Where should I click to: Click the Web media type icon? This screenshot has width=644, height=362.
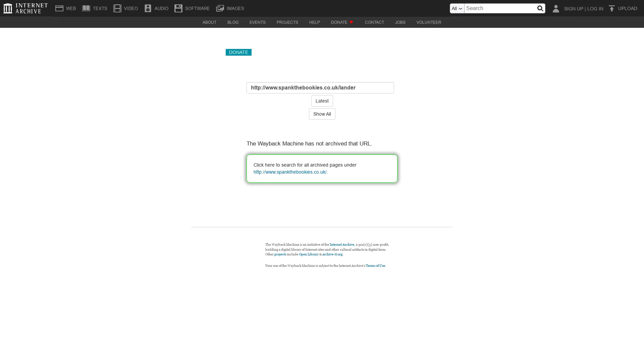(59, 8)
